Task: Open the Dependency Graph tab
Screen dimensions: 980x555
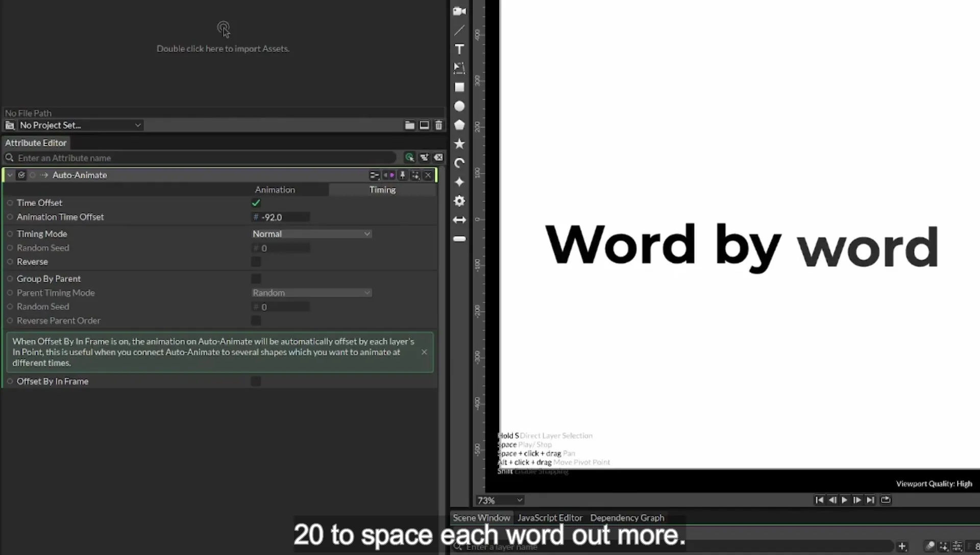Action: (627, 518)
